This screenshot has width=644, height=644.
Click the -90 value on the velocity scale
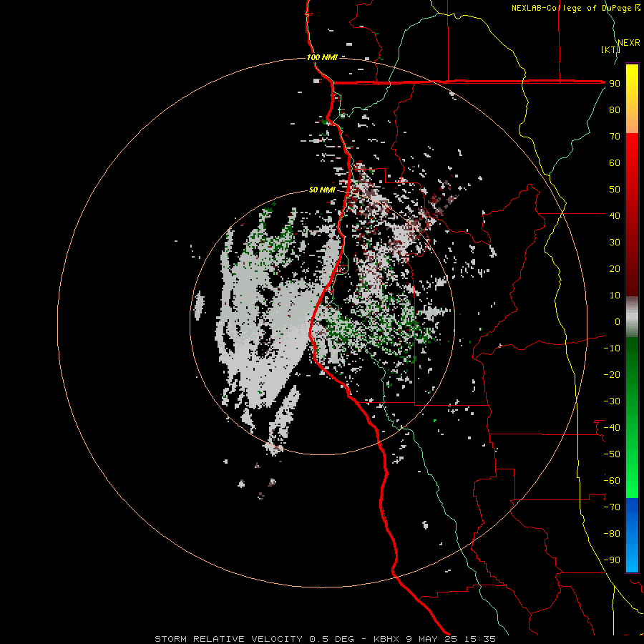click(612, 560)
